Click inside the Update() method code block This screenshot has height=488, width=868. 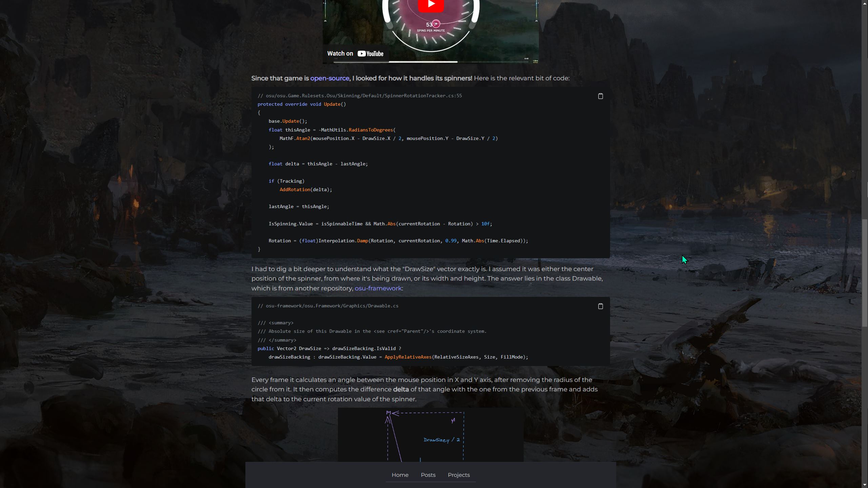[x=430, y=172]
